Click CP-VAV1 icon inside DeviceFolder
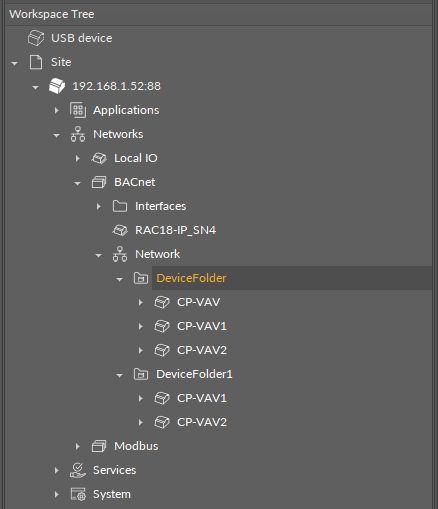This screenshot has width=438, height=509. tap(162, 326)
